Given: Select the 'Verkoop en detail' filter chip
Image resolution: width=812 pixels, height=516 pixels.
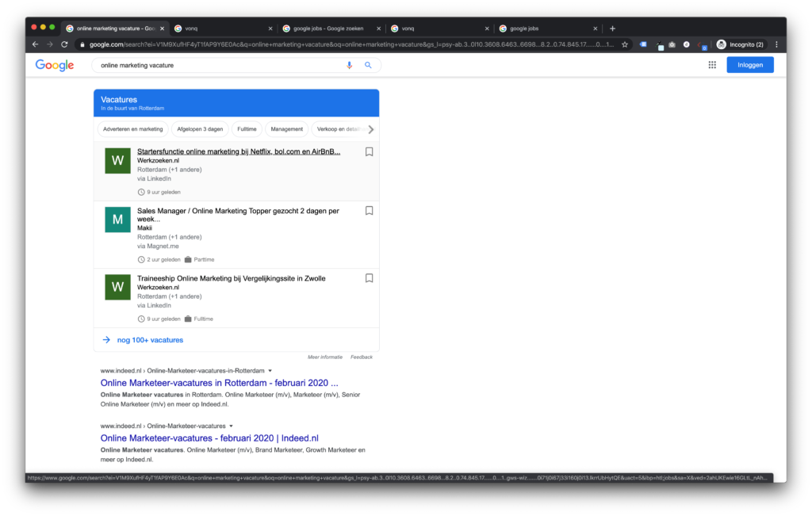Looking at the screenshot, I should tap(338, 129).
